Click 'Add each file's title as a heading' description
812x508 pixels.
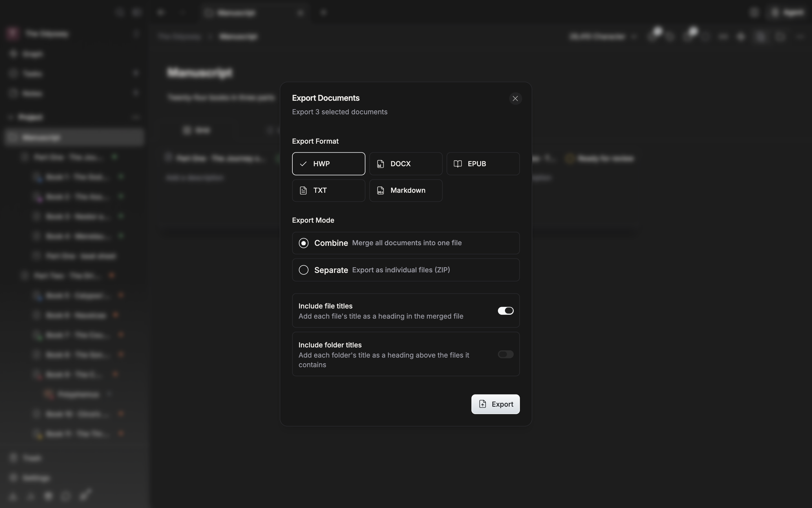[381, 316]
